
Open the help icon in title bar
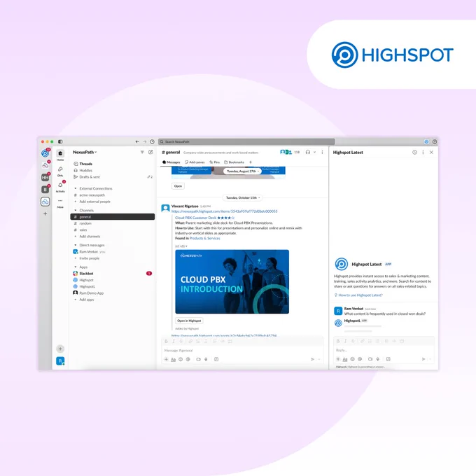435,142
